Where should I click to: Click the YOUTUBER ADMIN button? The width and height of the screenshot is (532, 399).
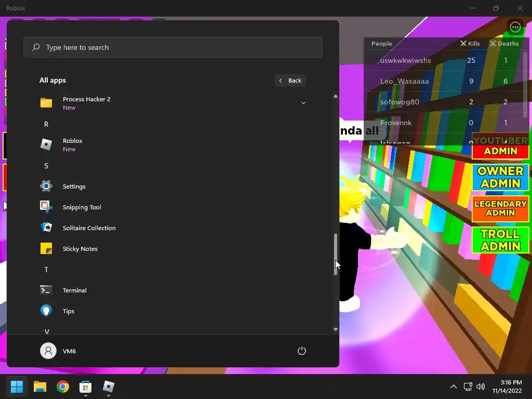pos(500,147)
